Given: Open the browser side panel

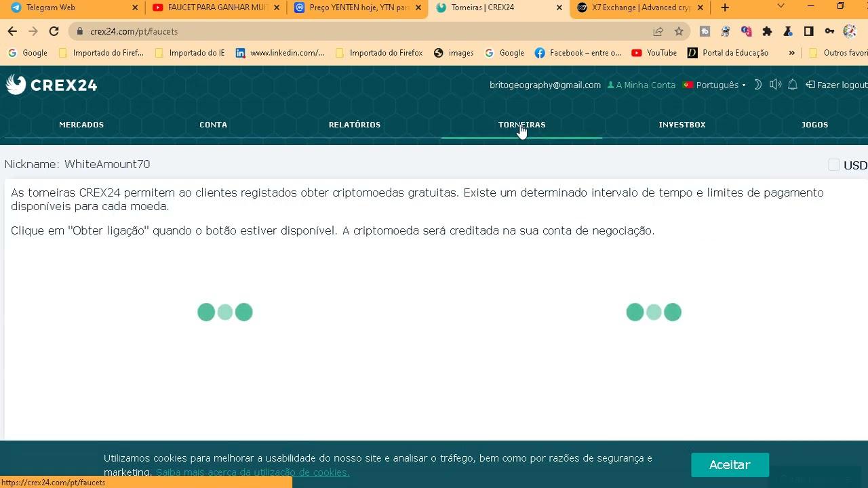Looking at the screenshot, I should tap(808, 31).
